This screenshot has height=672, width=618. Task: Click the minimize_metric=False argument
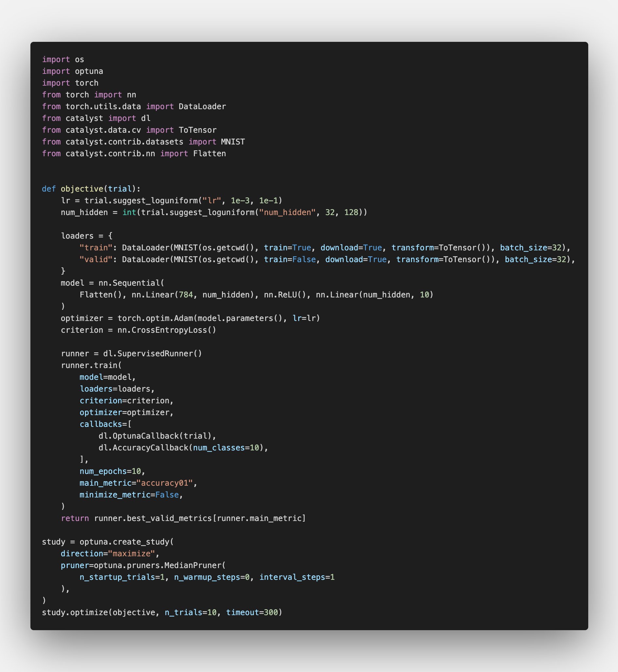point(131,494)
